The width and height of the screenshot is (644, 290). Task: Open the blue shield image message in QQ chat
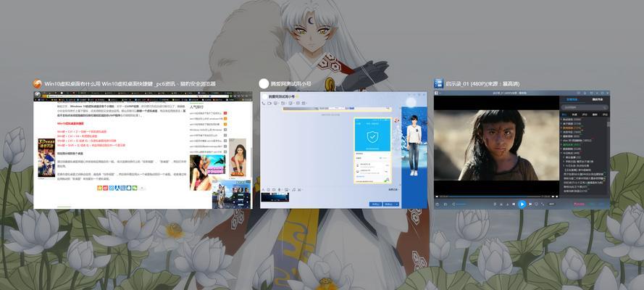(x=372, y=150)
